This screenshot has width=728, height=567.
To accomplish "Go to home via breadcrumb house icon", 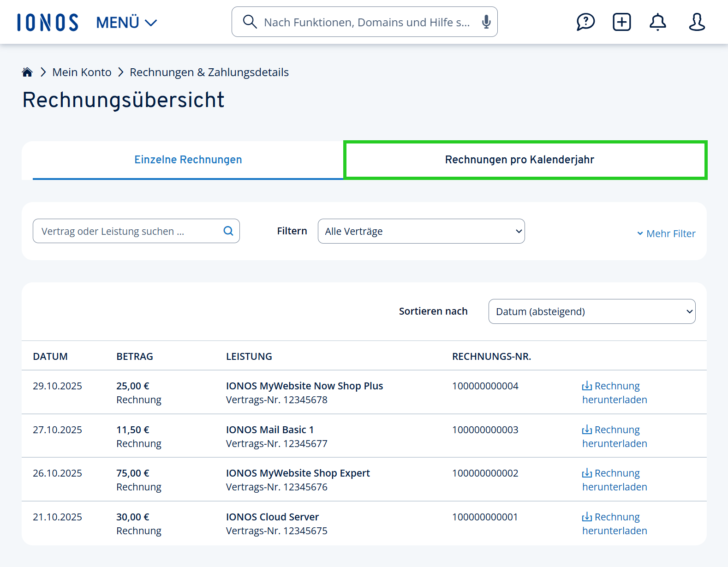I will coord(27,72).
